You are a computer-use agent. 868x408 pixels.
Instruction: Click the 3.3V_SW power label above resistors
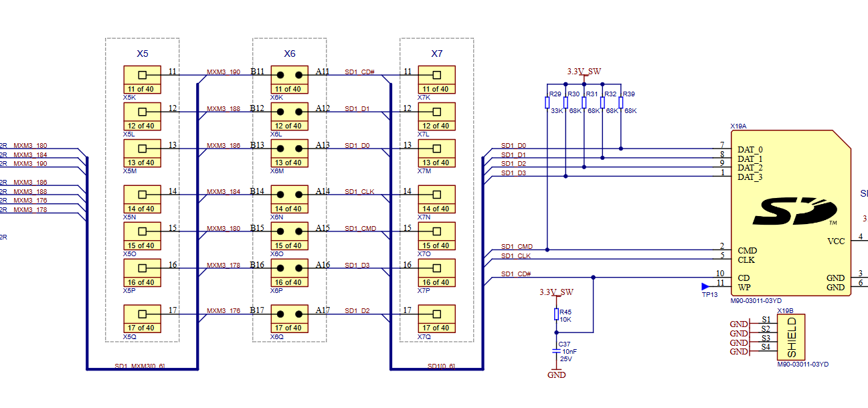tap(584, 71)
